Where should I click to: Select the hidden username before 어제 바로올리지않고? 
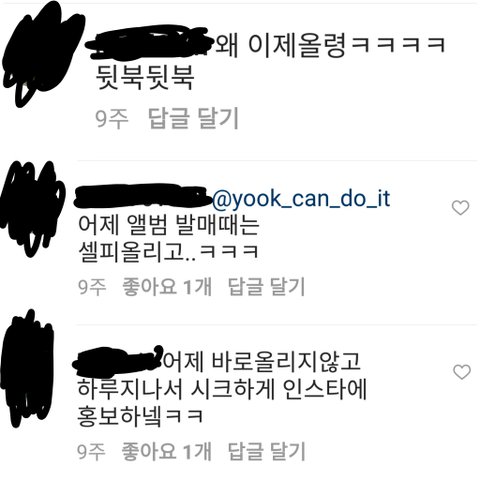(118, 362)
